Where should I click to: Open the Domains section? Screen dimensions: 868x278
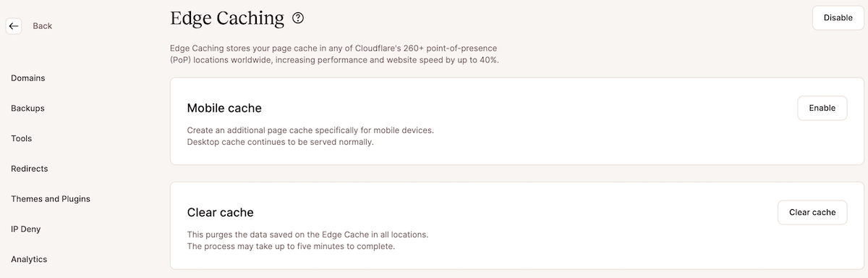coord(28,78)
